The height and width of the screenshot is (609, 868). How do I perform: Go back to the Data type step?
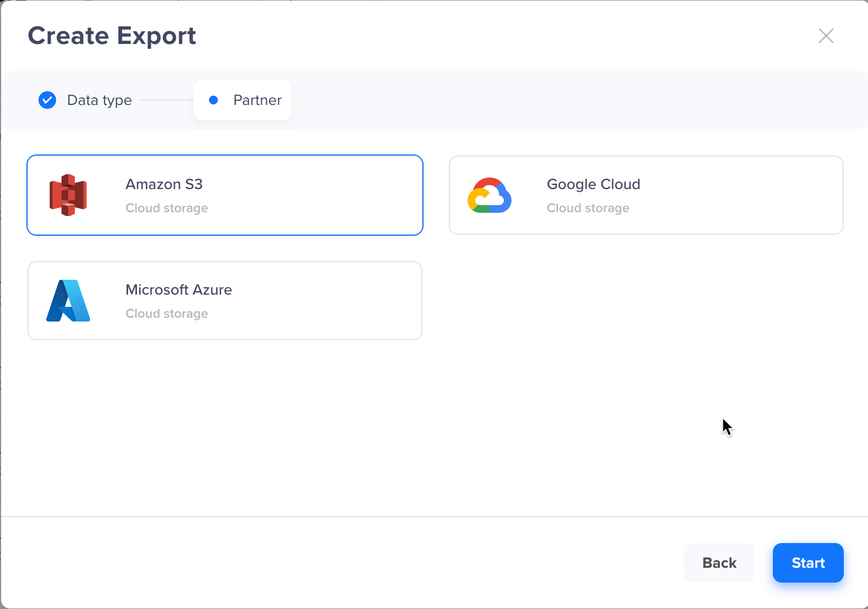point(85,100)
